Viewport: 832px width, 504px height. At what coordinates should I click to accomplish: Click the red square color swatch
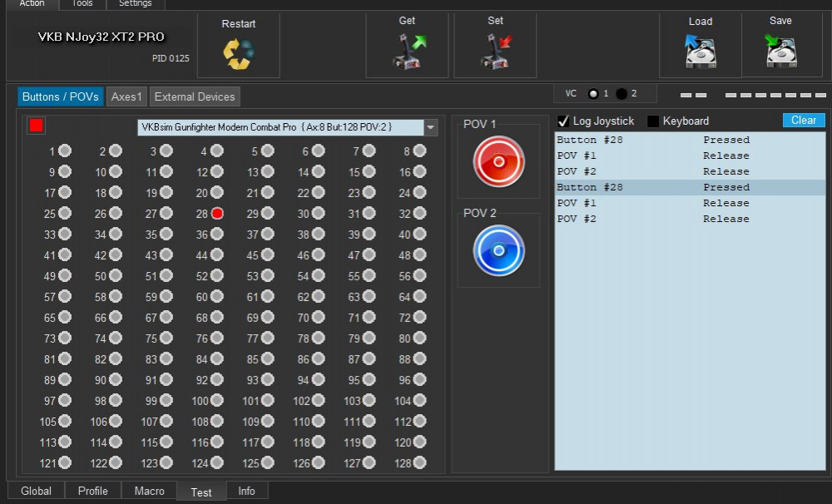pyautogui.click(x=36, y=126)
